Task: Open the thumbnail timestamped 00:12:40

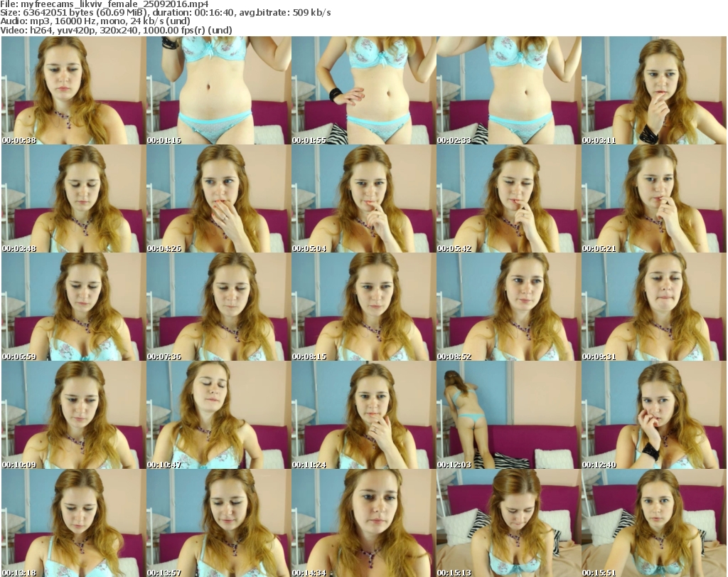Action: pos(653,415)
